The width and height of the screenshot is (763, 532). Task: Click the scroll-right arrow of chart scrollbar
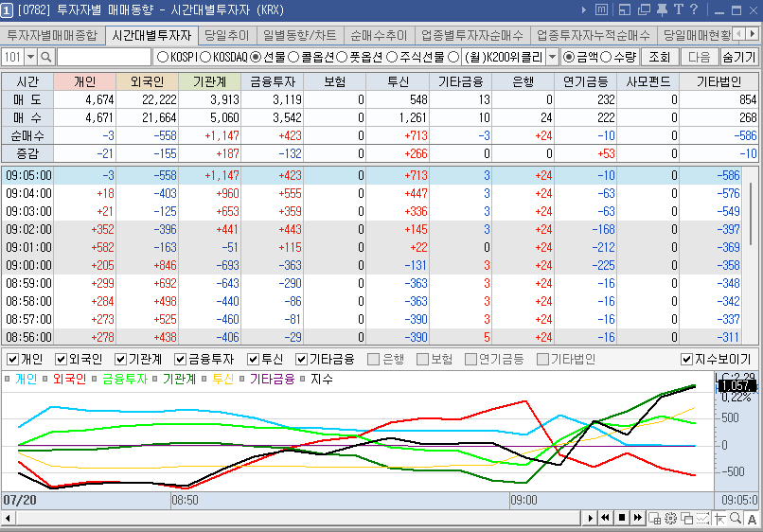point(590,518)
